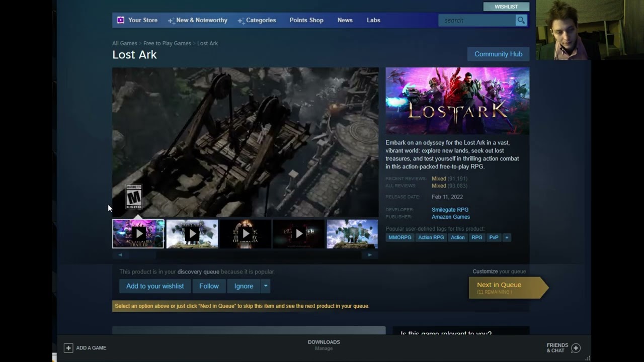Viewport: 644px width, 362px height.
Task: Click the Add a Game plus icon
Action: click(68, 348)
